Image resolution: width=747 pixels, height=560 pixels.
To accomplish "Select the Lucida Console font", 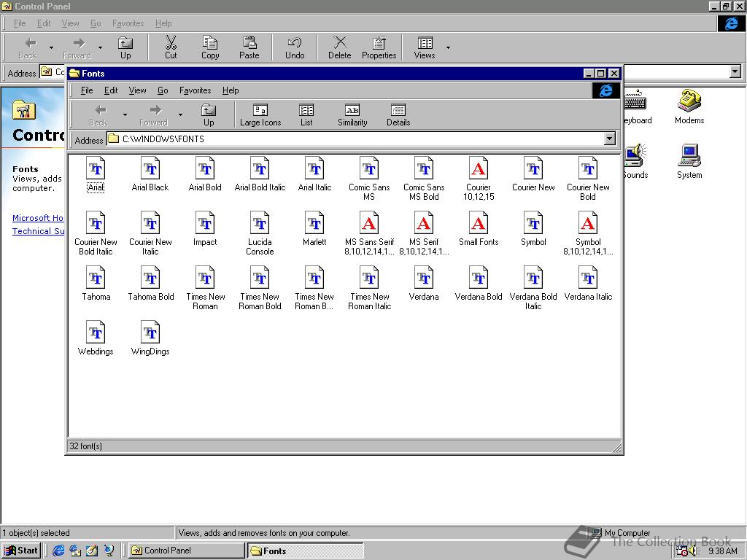I will [260, 234].
